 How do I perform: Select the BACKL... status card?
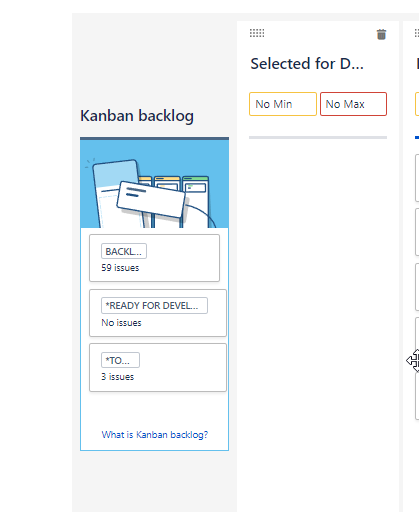pyautogui.click(x=154, y=258)
